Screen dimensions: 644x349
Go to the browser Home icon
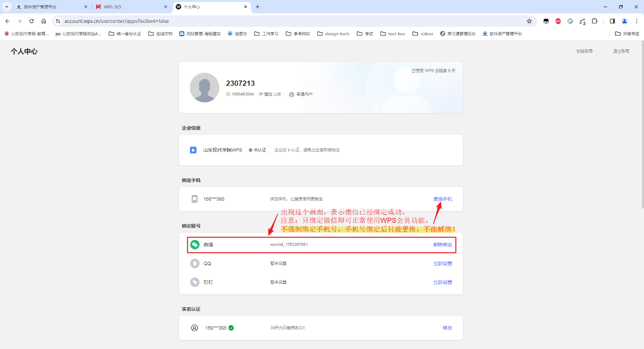coord(44,21)
